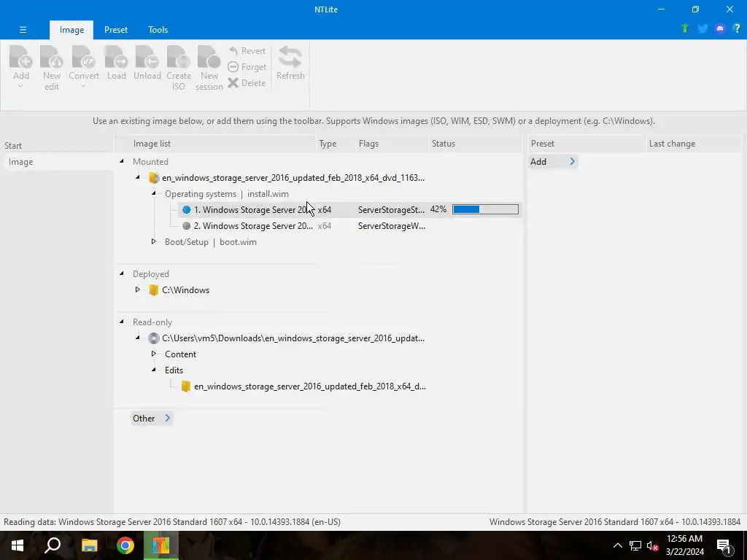
Task: Select the Image item in the Start sidebar
Action: click(x=58, y=162)
